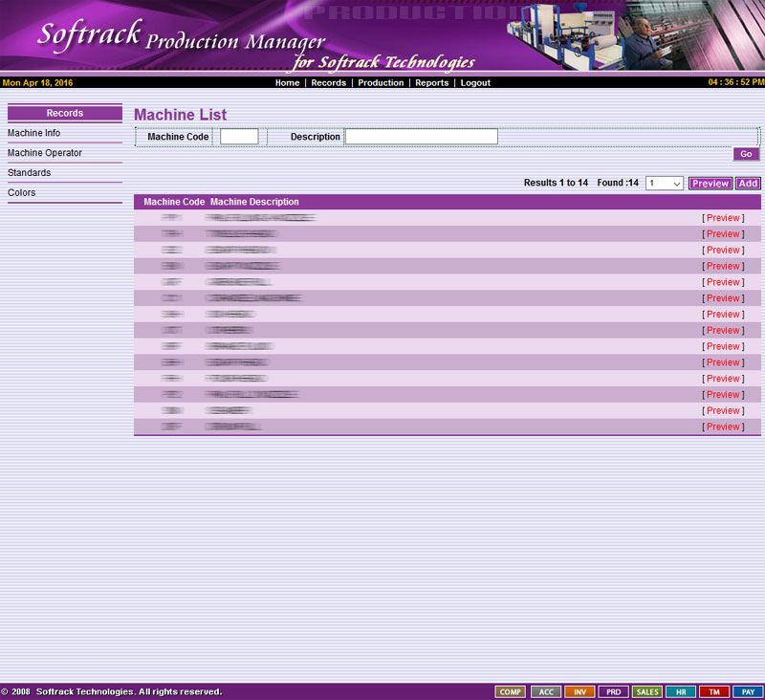Click the red TM module badge

(714, 691)
